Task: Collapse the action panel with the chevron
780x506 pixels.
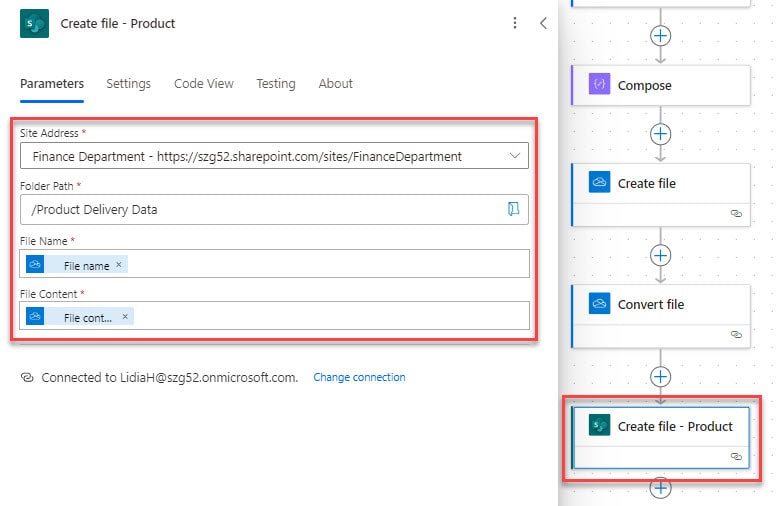Action: [x=543, y=23]
